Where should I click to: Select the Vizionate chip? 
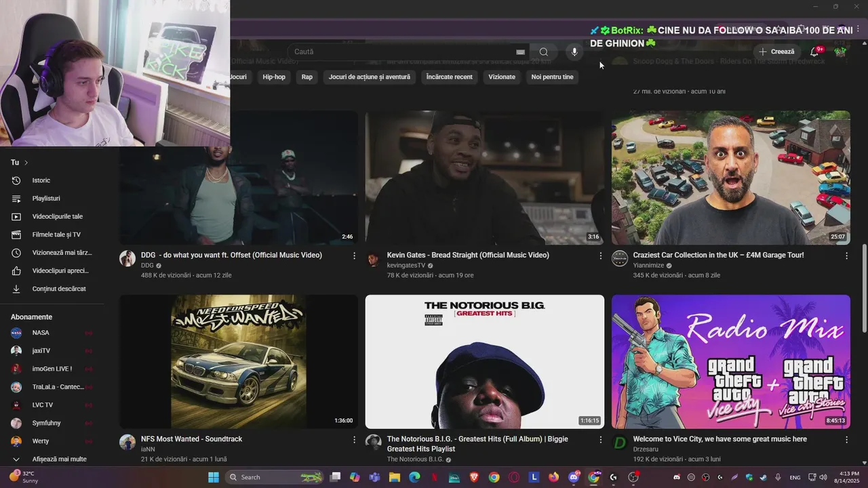pyautogui.click(x=502, y=77)
